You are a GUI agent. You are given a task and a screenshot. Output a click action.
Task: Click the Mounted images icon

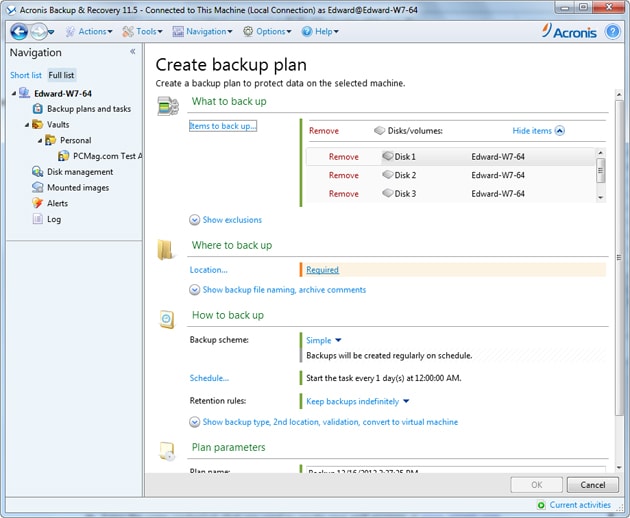[x=37, y=187]
